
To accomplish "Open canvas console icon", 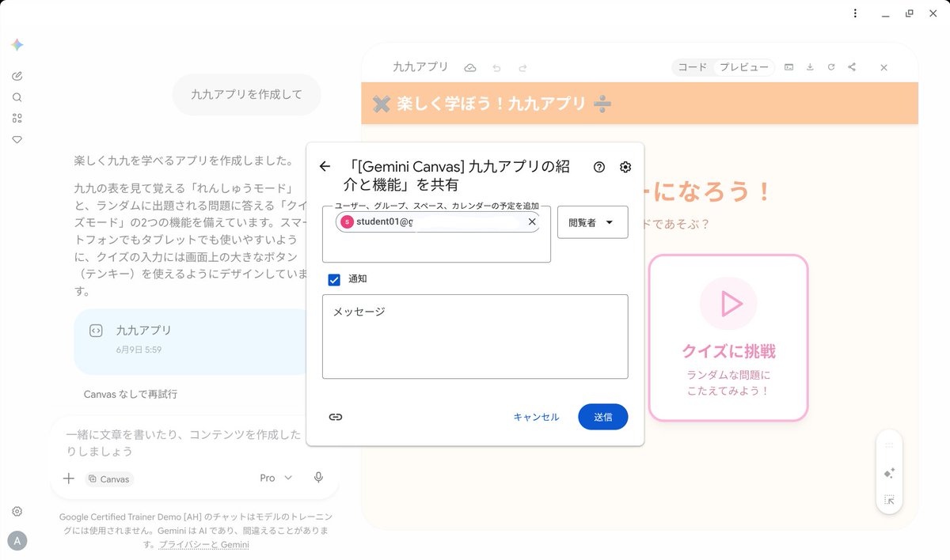I will click(x=789, y=67).
